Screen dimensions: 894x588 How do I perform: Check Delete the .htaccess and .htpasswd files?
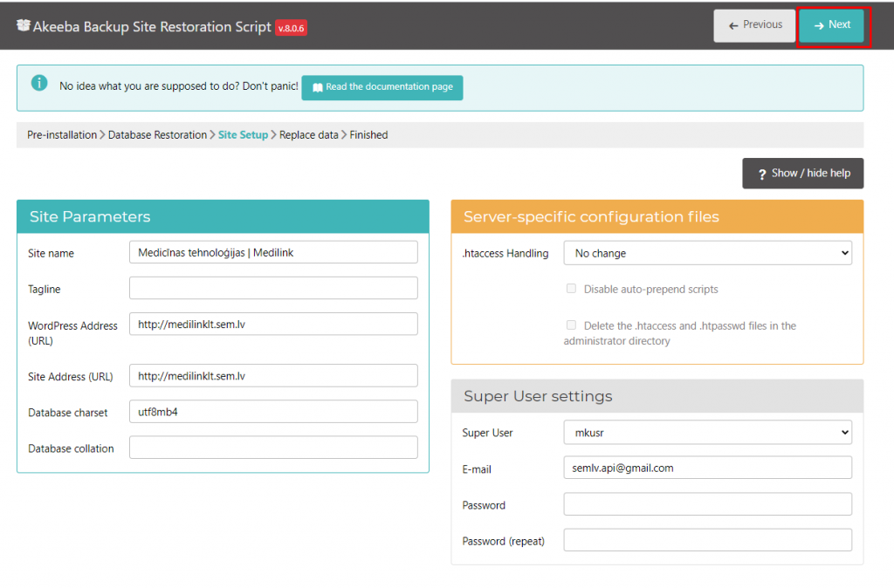pos(571,325)
